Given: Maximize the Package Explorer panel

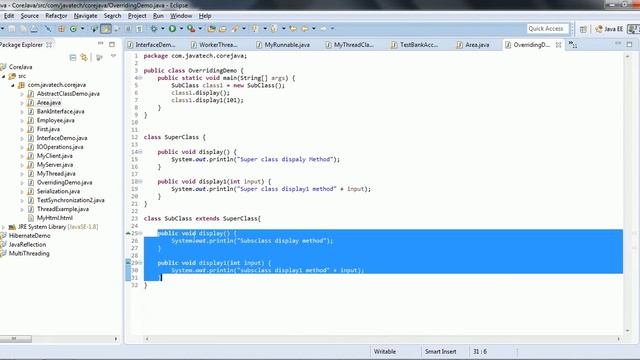Looking at the screenshot, I should pos(112,44).
